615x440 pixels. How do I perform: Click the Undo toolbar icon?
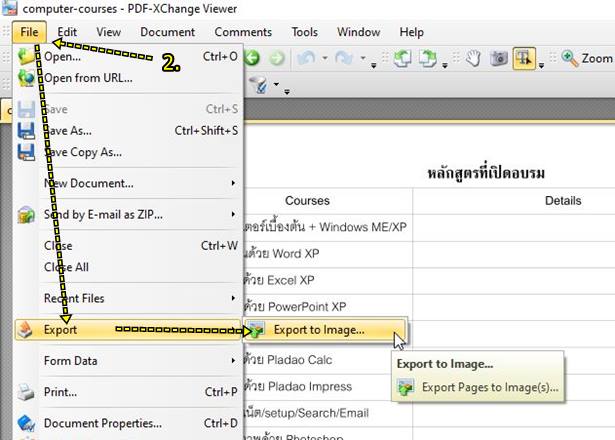point(306,58)
